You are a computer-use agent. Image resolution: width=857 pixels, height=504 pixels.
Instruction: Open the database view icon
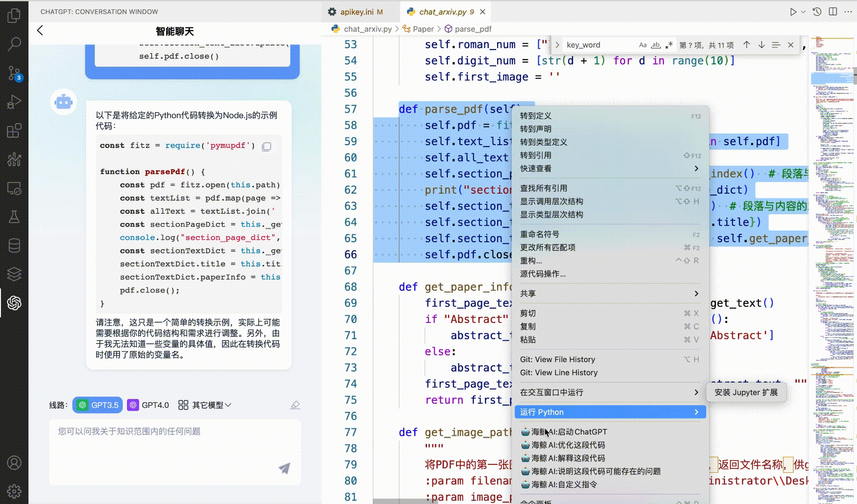pos(14,245)
